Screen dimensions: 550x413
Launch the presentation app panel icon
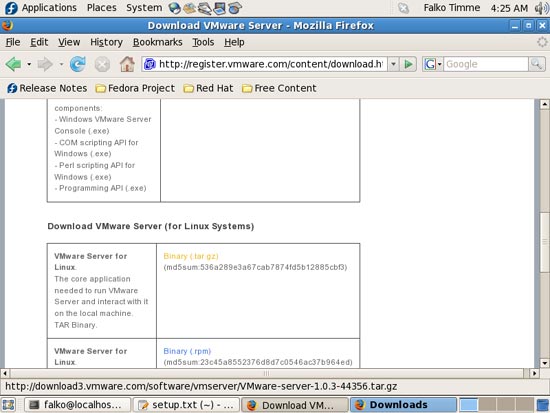[220, 8]
